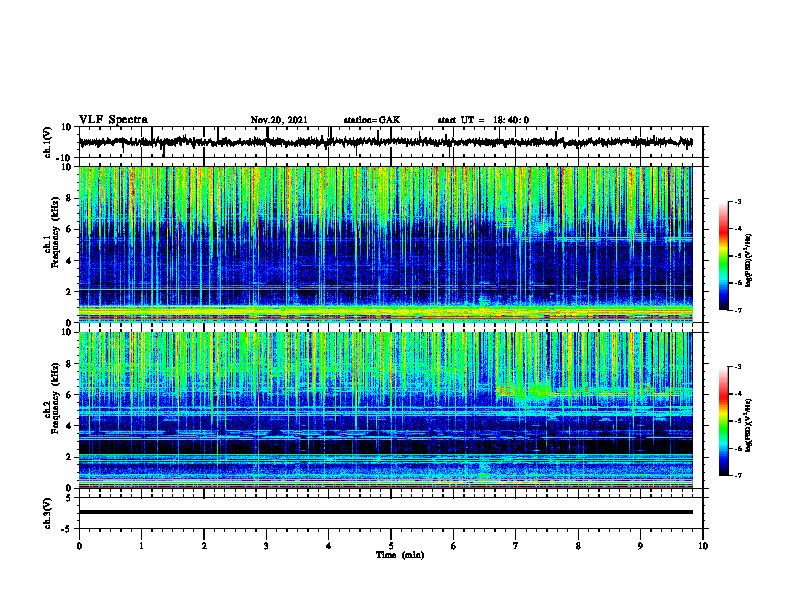
Task: Click the ch.2 colorbar units label
Action: 749,425
